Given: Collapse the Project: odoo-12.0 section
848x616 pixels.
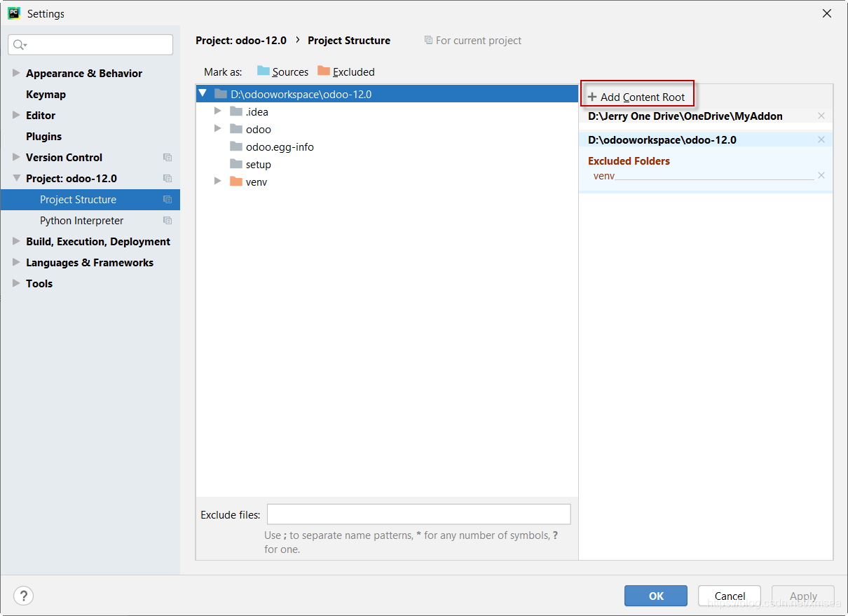Looking at the screenshot, I should point(16,178).
